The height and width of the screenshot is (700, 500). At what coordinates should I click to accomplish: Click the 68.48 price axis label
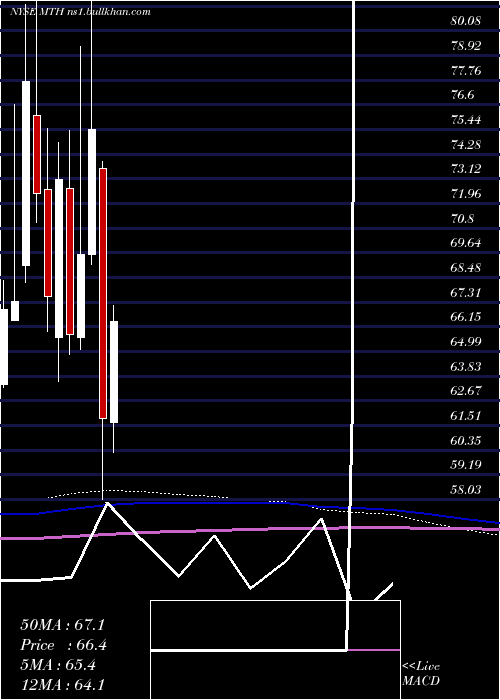(466, 268)
